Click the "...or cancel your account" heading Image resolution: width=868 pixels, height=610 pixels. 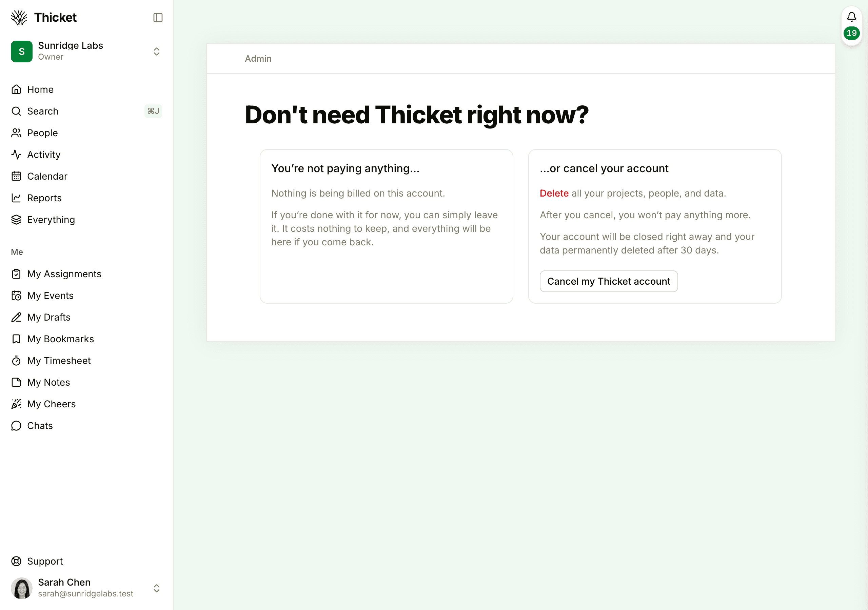point(604,168)
